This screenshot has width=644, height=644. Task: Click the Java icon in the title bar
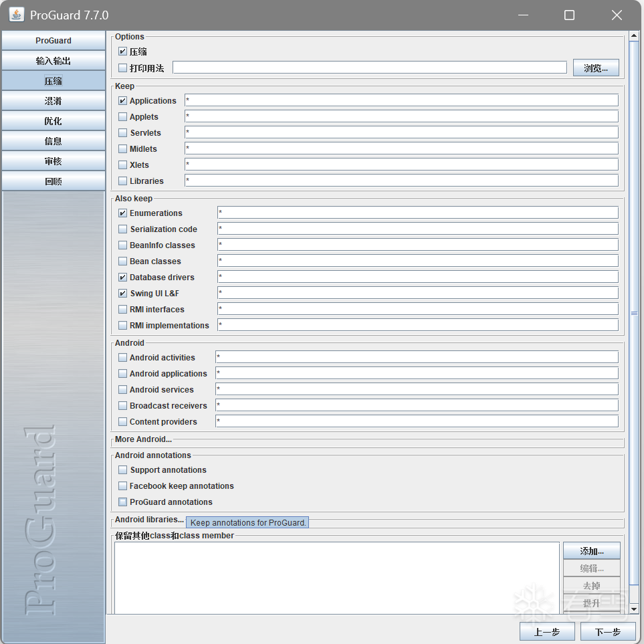(x=16, y=15)
